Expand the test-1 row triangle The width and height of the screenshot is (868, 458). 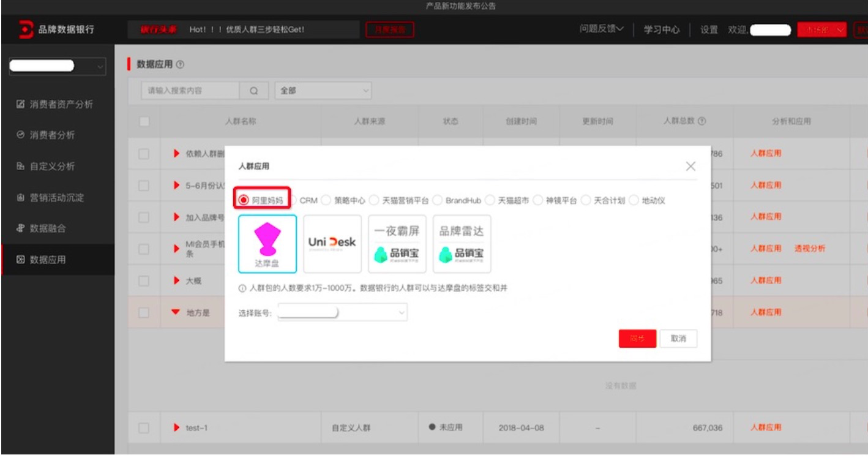(177, 428)
